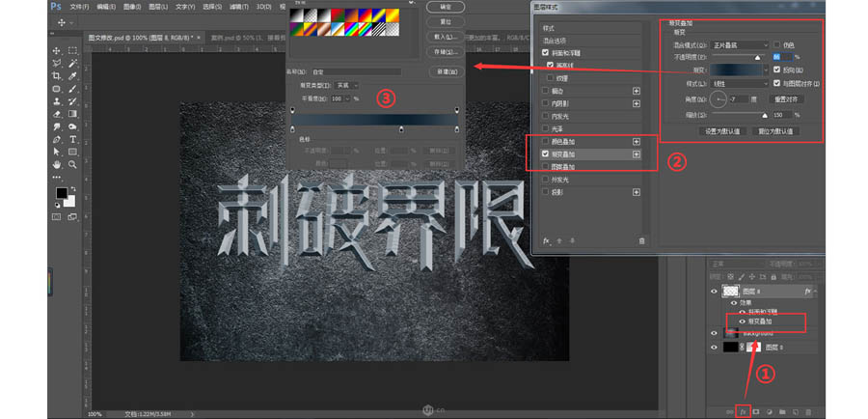This screenshot has width=868, height=419.
Task: Click the add layer mask icon
Action: (755, 412)
